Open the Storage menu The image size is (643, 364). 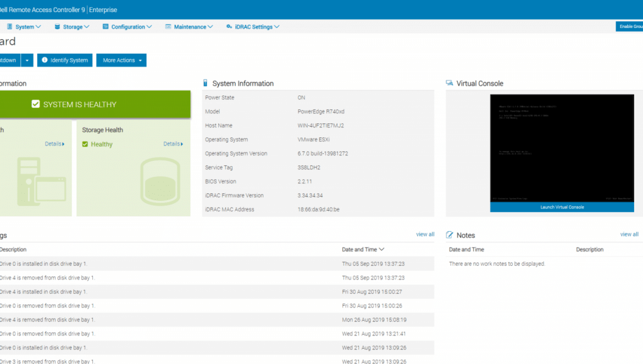72,26
